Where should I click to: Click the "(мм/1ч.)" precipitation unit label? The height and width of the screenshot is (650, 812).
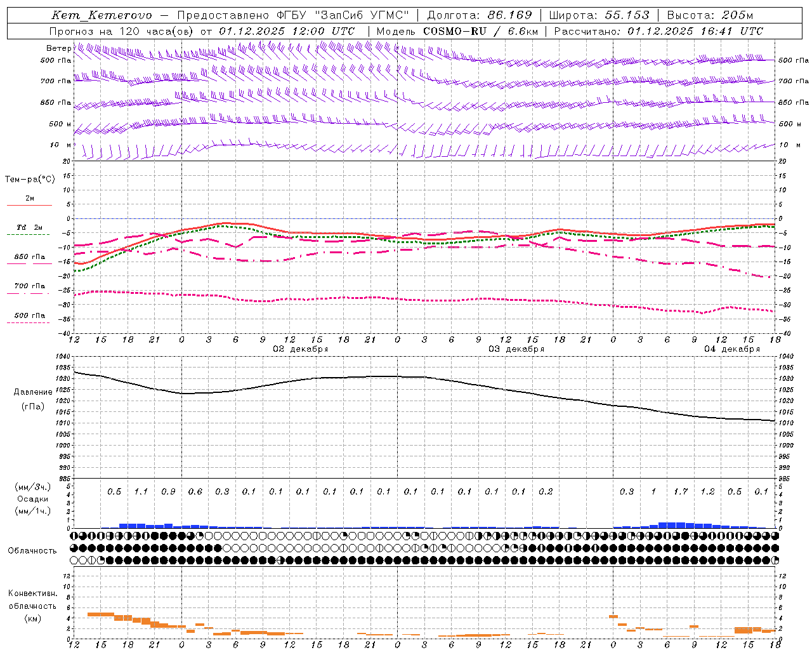coord(33,511)
